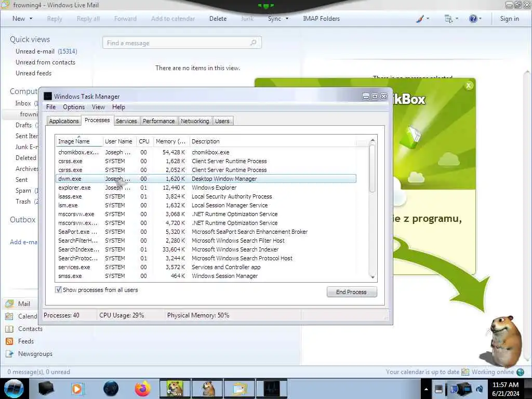Click IMAP Folders toolbar button

[321, 19]
